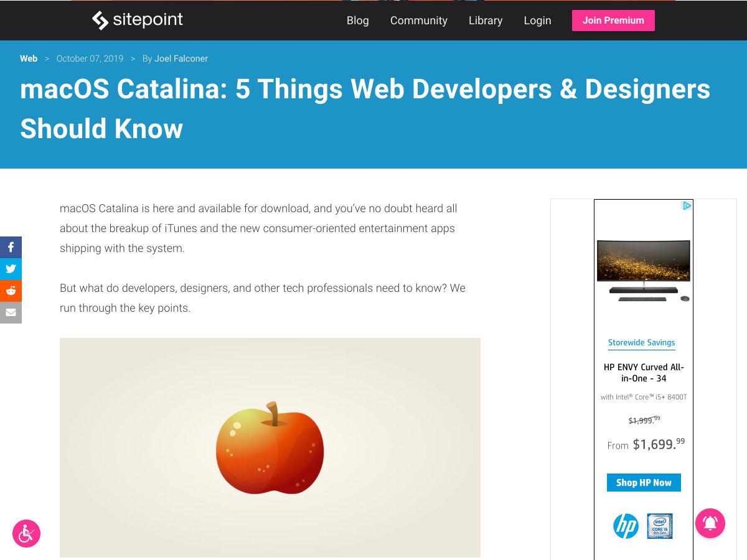Share article via Reddit icon
747x560 pixels.
[x=11, y=291]
